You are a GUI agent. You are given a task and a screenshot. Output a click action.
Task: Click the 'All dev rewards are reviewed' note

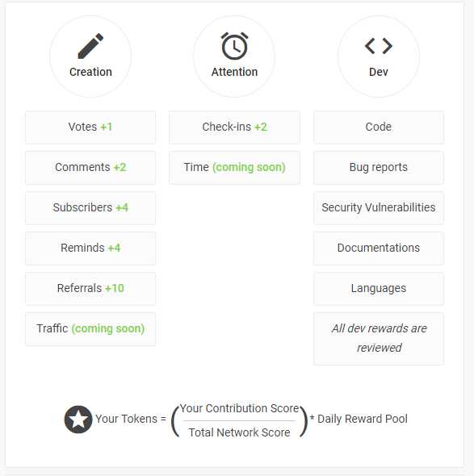[379, 339]
